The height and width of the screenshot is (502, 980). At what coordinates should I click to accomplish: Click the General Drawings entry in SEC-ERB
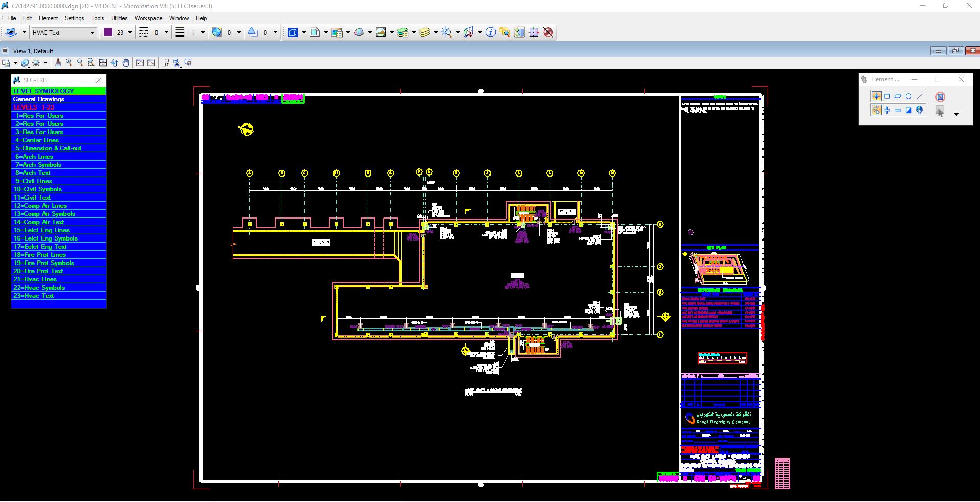point(39,99)
